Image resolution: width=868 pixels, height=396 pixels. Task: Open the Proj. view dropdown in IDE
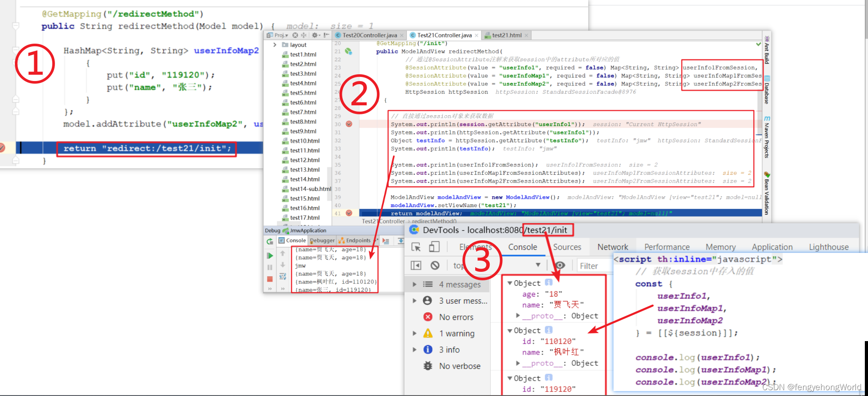tap(277, 35)
